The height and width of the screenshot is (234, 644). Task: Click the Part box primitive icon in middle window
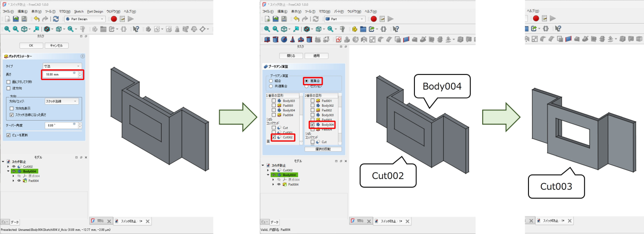click(x=267, y=40)
